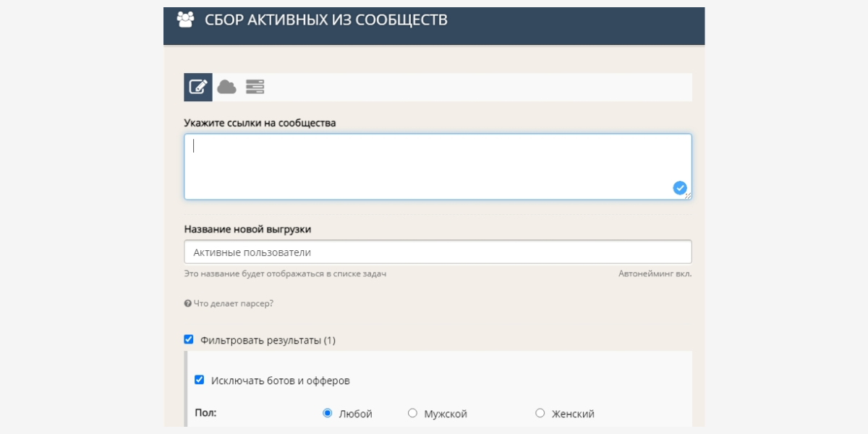Click the users group icon in header
This screenshot has width=868, height=434.
(x=186, y=20)
